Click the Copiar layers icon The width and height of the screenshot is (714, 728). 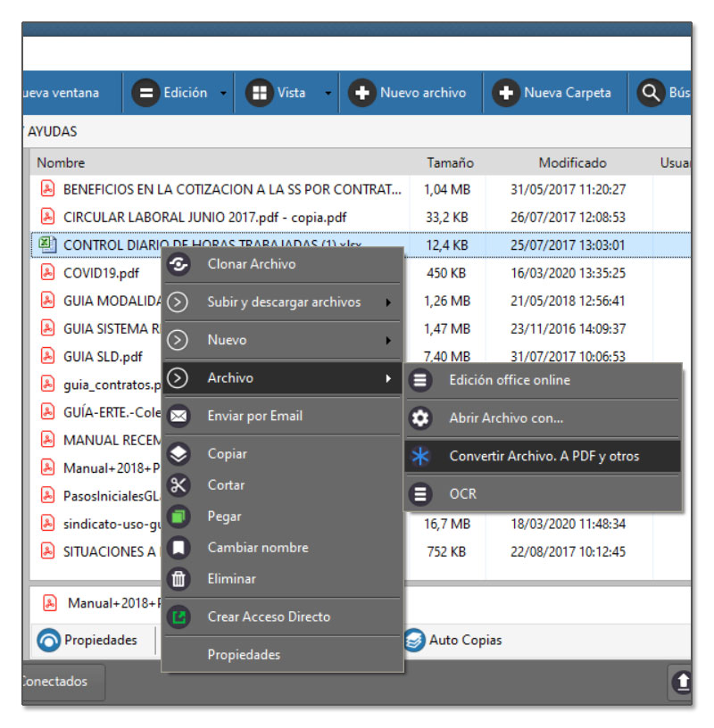pos(178,454)
